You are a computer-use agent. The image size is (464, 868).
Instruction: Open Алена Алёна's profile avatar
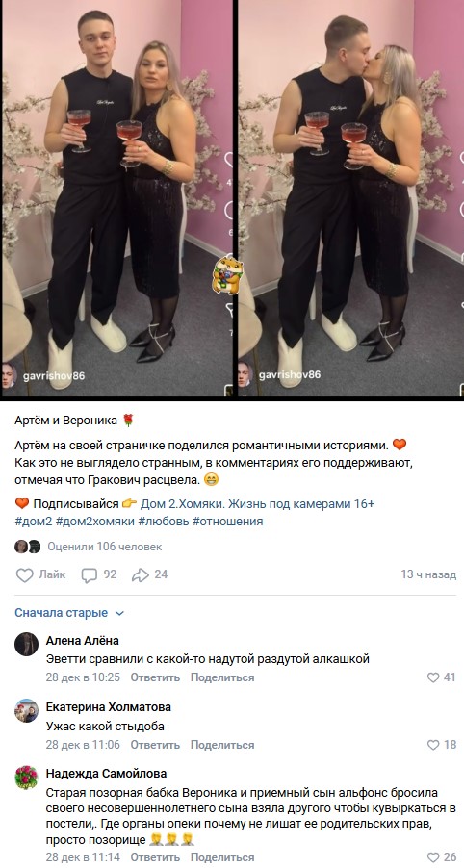pos(27,645)
